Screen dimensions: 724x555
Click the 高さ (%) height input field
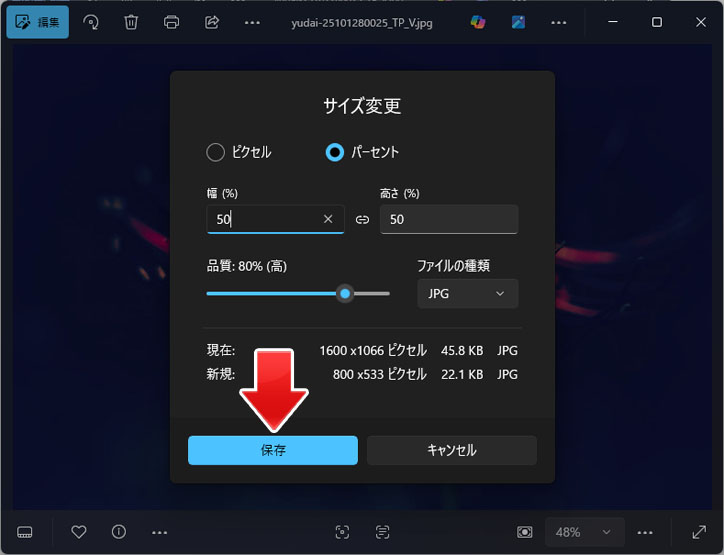(x=448, y=219)
